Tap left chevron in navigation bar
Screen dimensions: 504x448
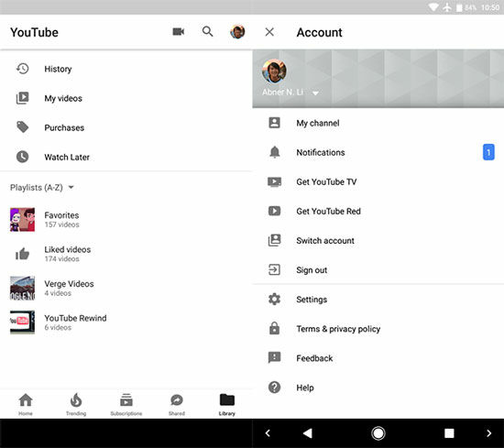[x=268, y=433]
